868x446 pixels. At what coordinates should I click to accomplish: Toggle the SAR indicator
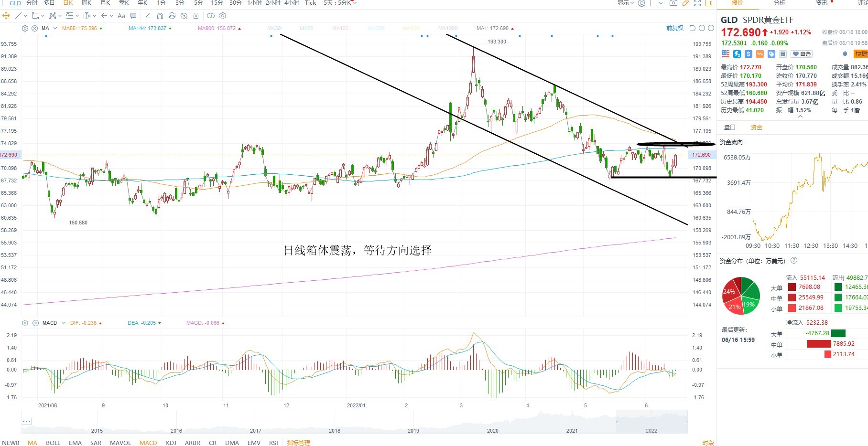point(96,443)
